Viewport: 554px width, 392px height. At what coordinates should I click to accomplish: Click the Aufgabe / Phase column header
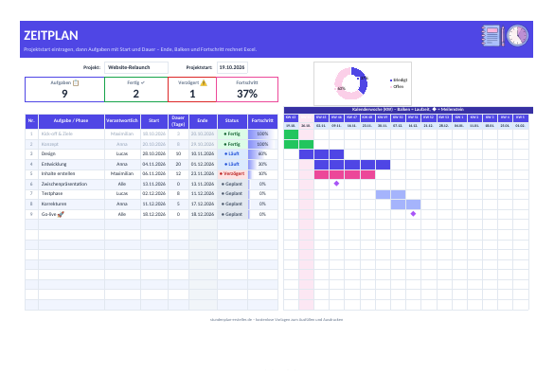(x=71, y=121)
